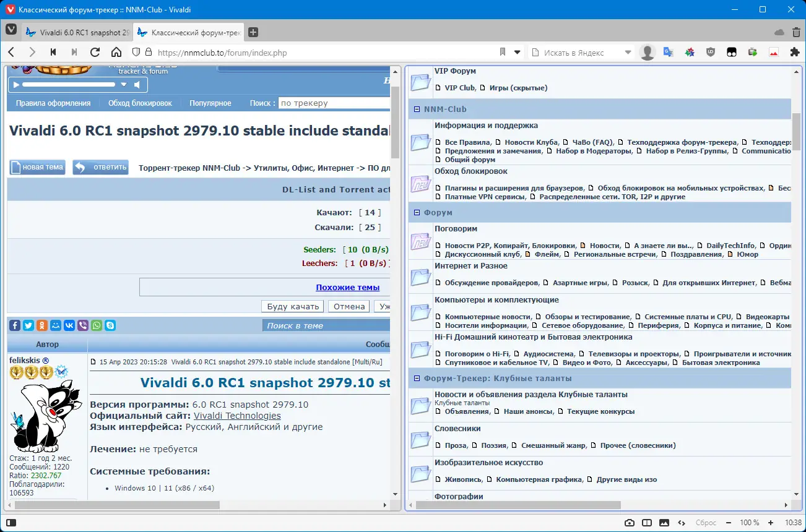806x532 pixels.
Task: Click the Google Translate extension icon
Action: point(669,53)
